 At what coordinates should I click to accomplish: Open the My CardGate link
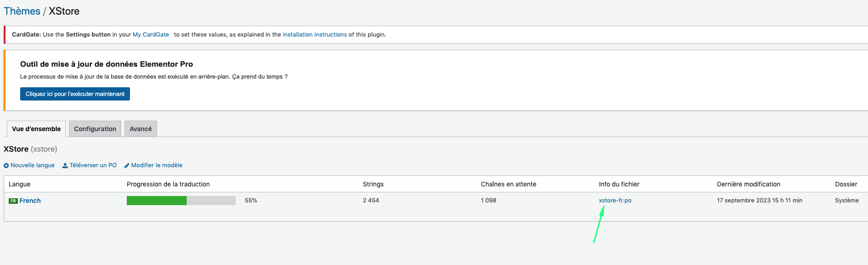coord(151,34)
